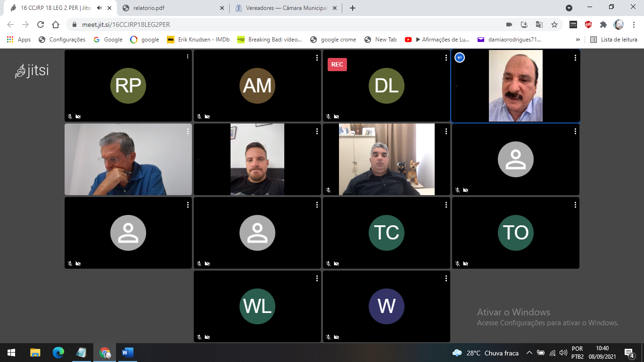This screenshot has height=362, width=644.
Task: Open Microsoft Word from the taskbar
Action: tap(127, 353)
